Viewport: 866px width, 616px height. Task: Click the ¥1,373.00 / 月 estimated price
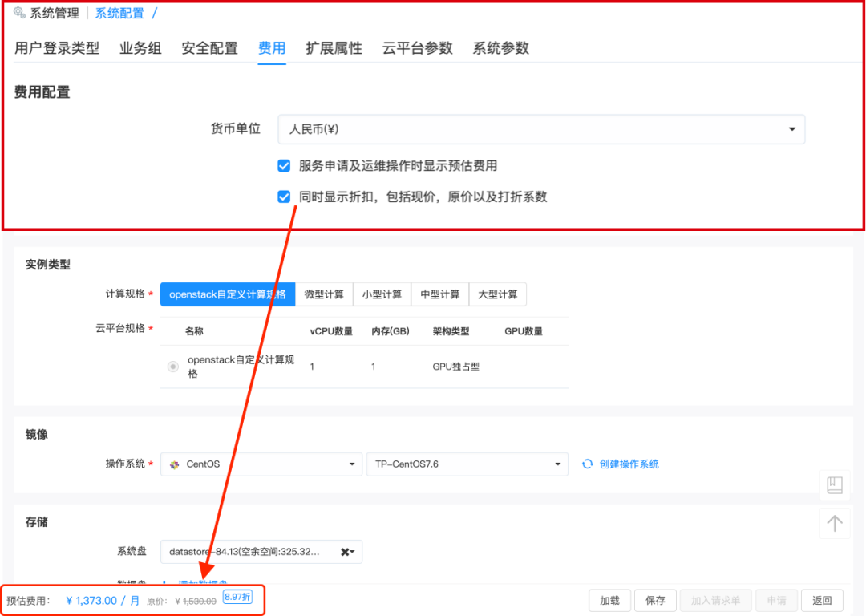tap(103, 601)
